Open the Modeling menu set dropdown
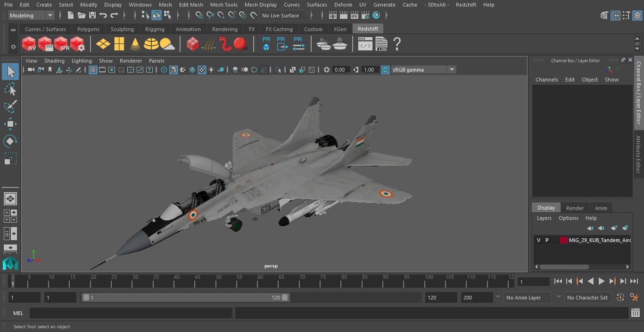Viewport: 644px width, 332px height. (32, 16)
